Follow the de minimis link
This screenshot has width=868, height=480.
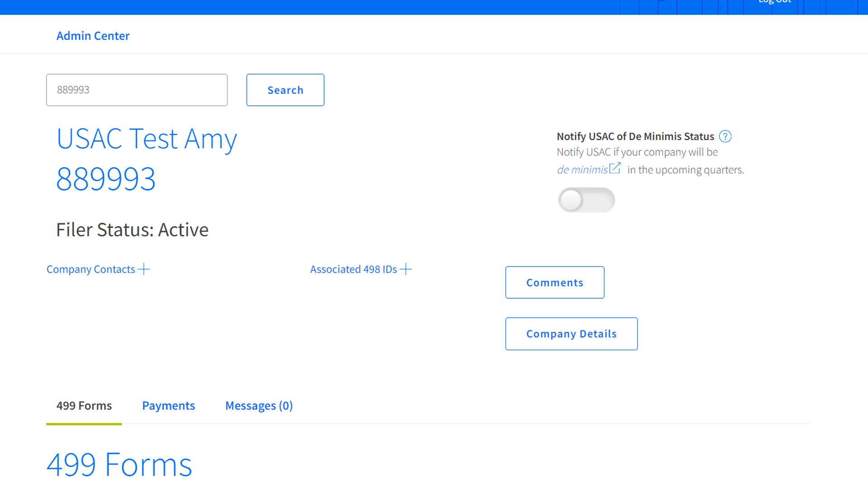pyautogui.click(x=582, y=170)
